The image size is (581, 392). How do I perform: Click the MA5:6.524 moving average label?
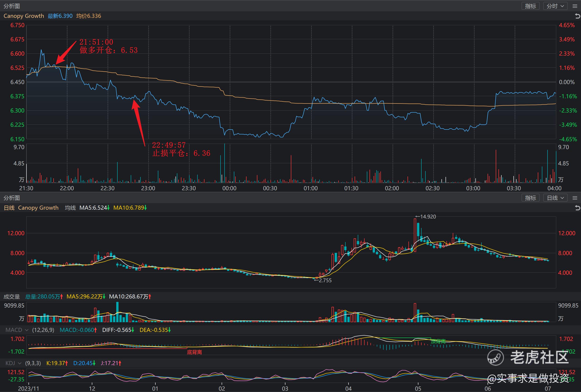pos(95,208)
